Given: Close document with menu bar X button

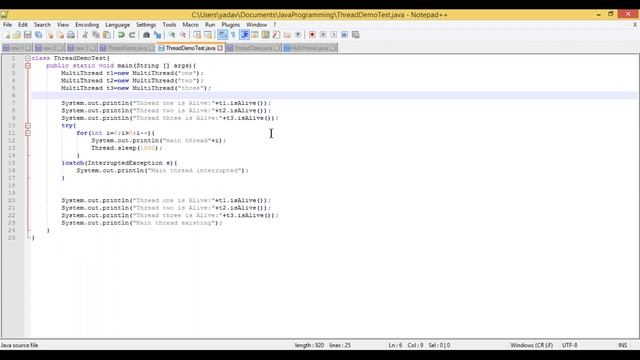Looking at the screenshot, I should (635, 25).
